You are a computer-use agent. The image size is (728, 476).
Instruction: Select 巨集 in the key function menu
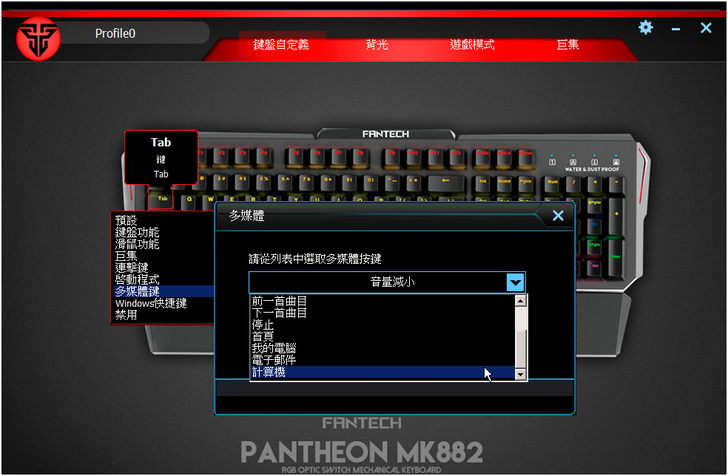click(x=162, y=256)
